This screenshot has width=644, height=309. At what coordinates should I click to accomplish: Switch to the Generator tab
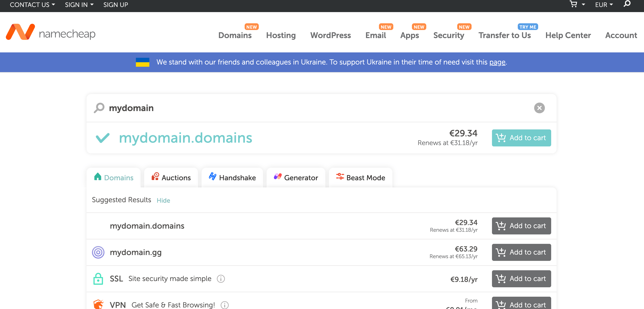296,178
